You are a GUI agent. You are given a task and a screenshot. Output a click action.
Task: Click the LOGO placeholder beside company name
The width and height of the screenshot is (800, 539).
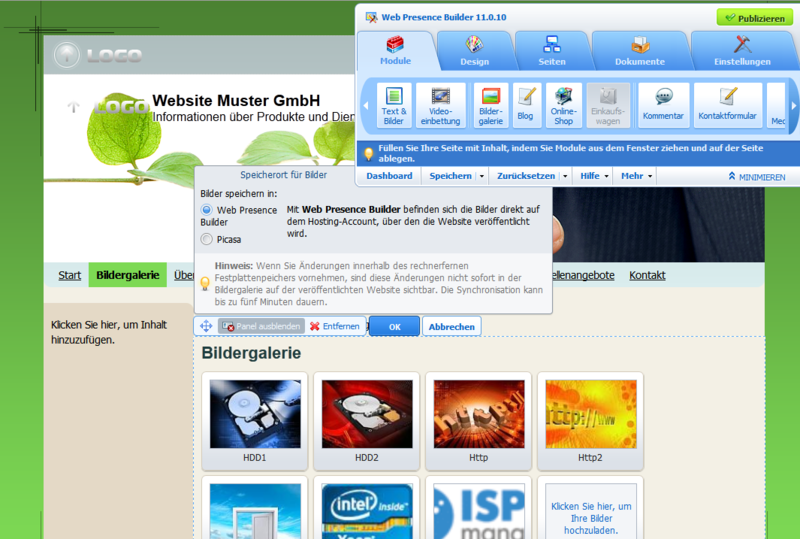coord(121,107)
